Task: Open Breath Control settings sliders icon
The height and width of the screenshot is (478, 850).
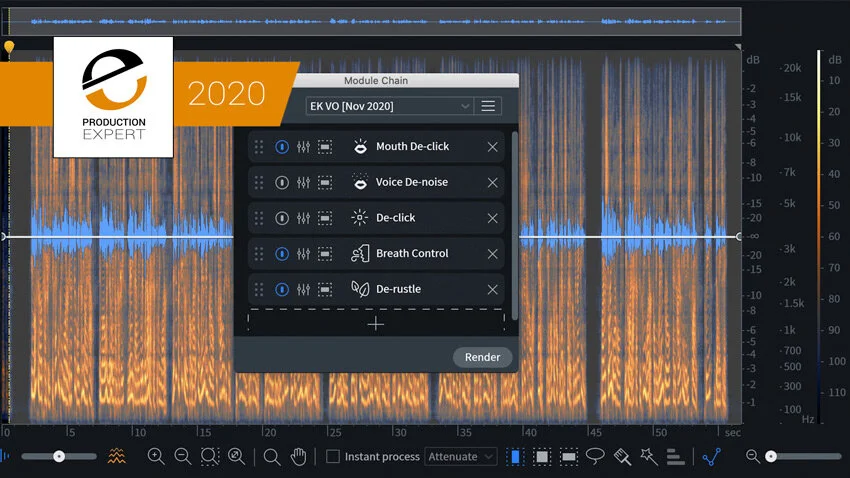Action: [304, 254]
